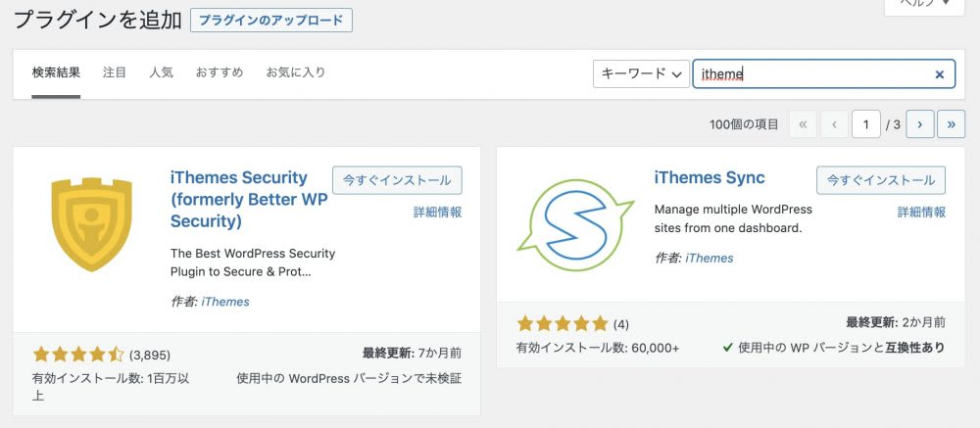980x428 pixels.
Task: Open the iThemes Security plugin title link
Action: 249,200
